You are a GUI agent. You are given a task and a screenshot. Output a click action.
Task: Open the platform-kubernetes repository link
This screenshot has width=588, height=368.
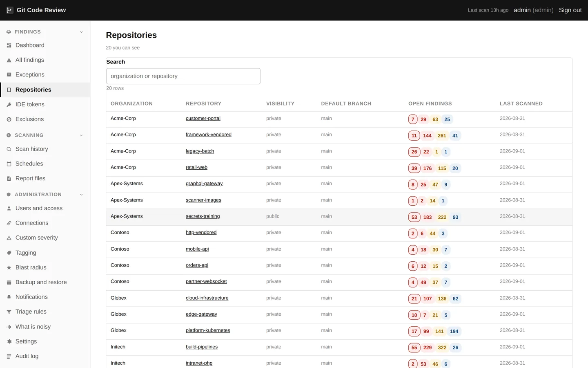point(208,330)
